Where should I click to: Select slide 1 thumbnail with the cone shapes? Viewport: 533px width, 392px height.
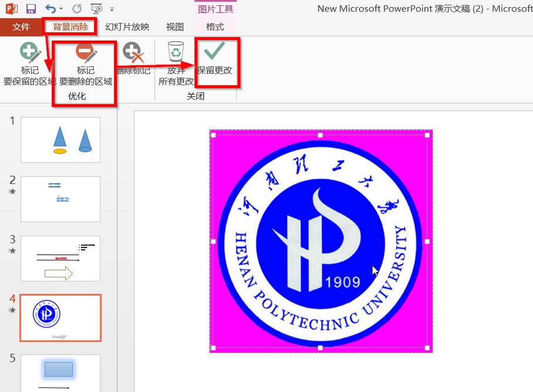click(x=61, y=139)
